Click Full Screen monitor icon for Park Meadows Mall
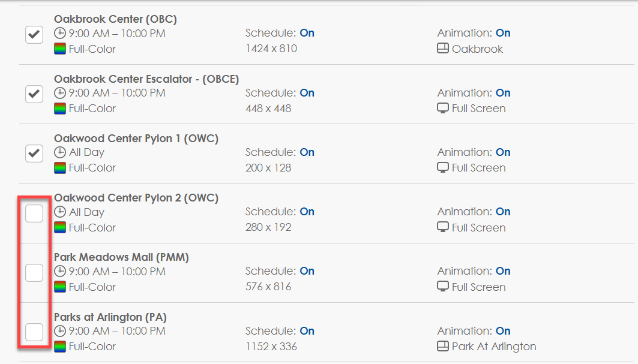The image size is (638, 364). point(443,287)
